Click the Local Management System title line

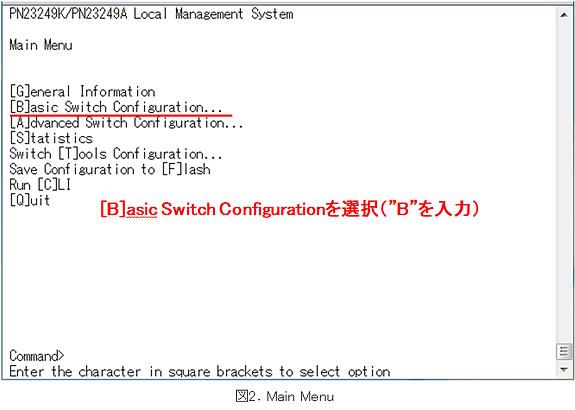(151, 14)
